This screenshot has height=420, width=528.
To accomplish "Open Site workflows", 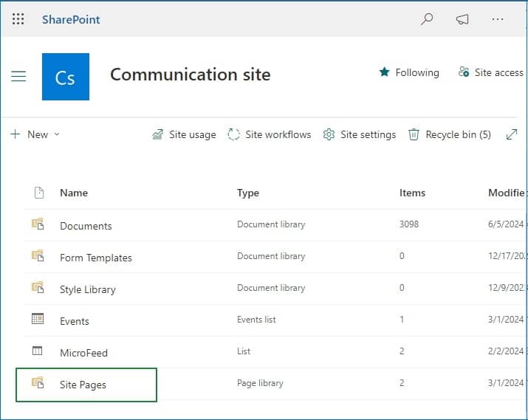I will [269, 134].
